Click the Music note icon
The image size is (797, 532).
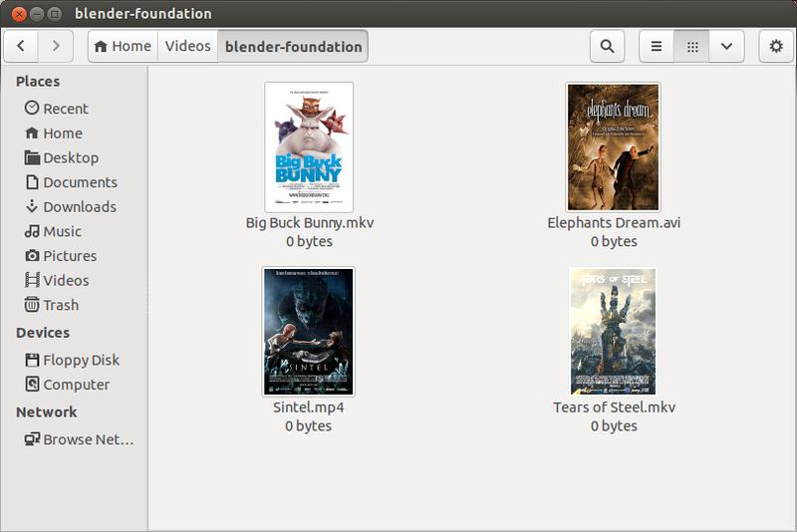click(32, 231)
